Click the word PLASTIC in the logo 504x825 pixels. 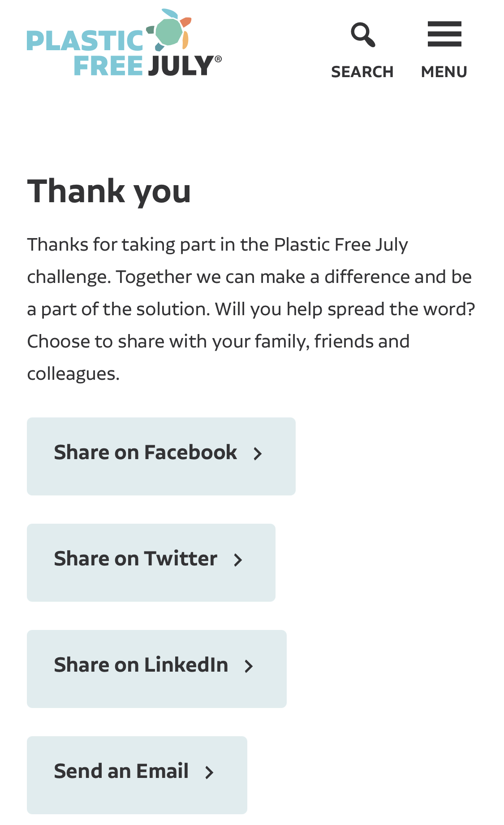85,41
